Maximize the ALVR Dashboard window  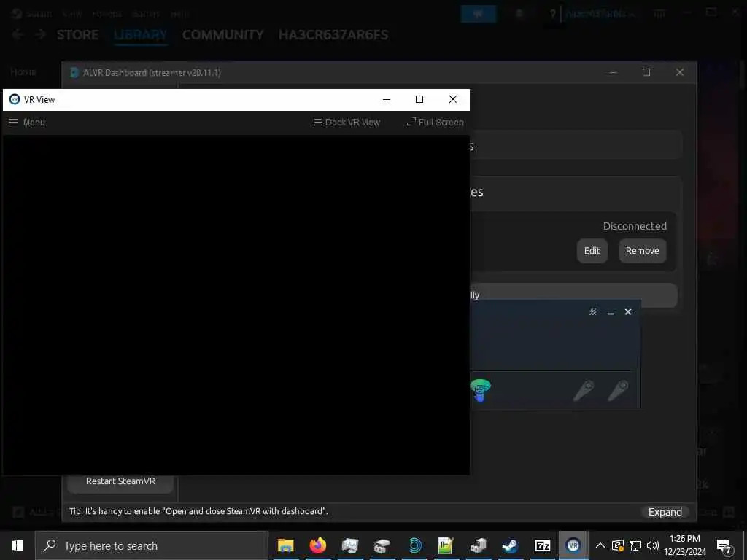646,72
